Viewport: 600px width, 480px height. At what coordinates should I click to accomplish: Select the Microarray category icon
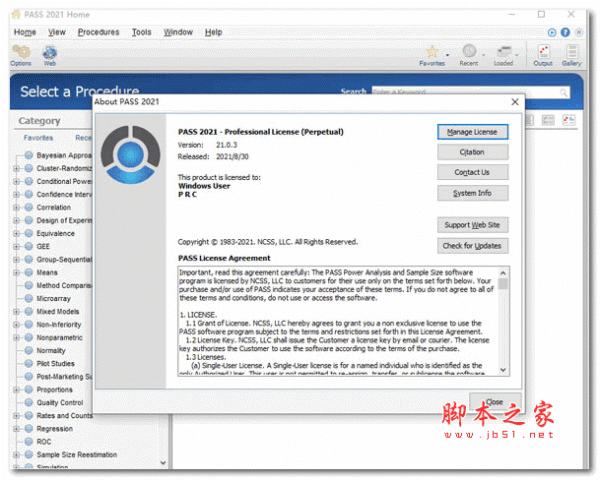(x=29, y=298)
